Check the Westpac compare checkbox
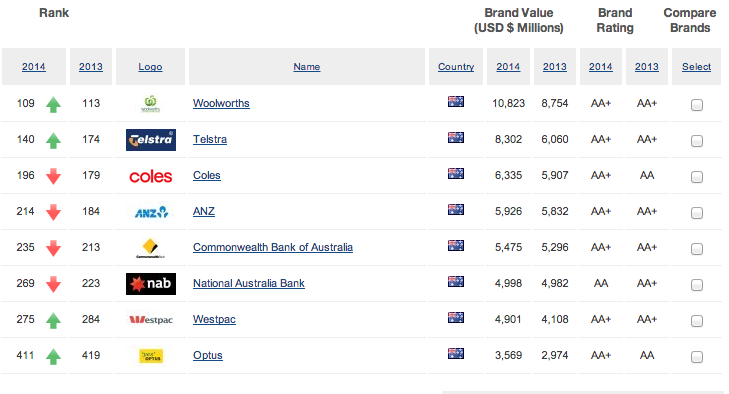729x394 pixels. click(x=696, y=321)
